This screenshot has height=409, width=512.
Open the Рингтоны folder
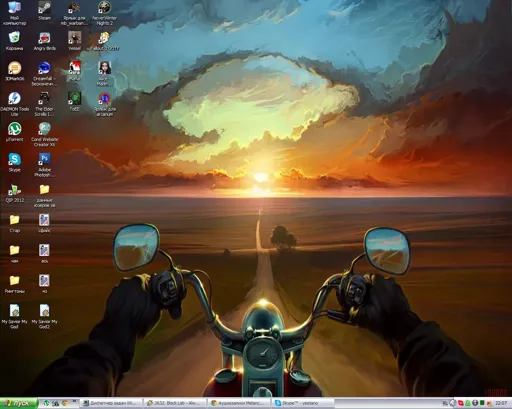coord(14,284)
